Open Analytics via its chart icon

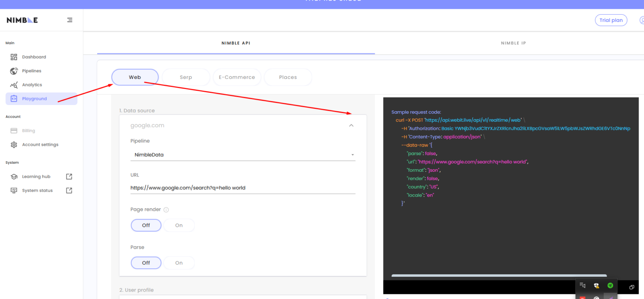pyautogui.click(x=14, y=85)
